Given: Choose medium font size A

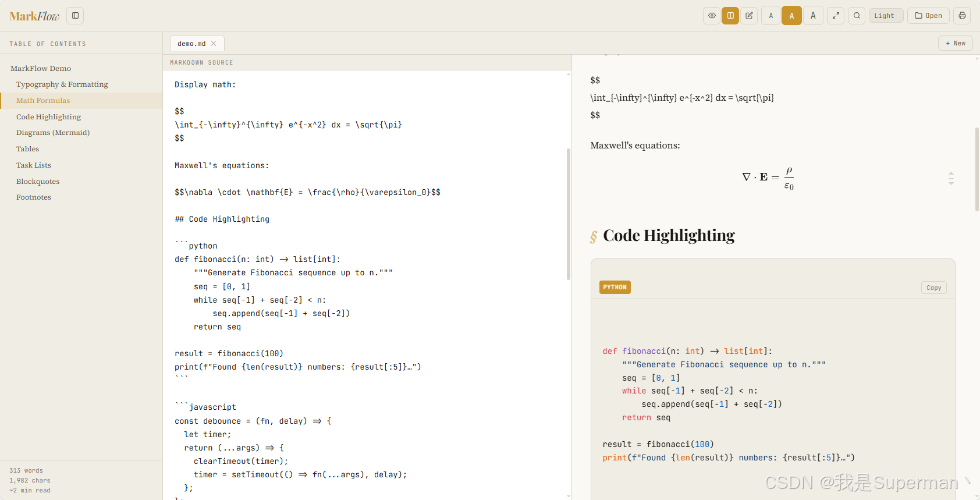Looking at the screenshot, I should pyautogui.click(x=791, y=16).
